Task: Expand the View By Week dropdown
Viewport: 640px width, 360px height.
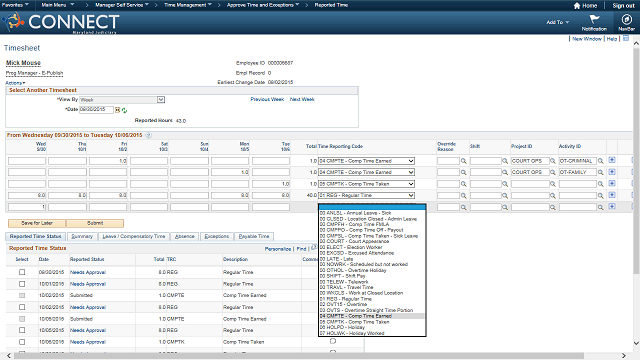Action: coord(161,100)
